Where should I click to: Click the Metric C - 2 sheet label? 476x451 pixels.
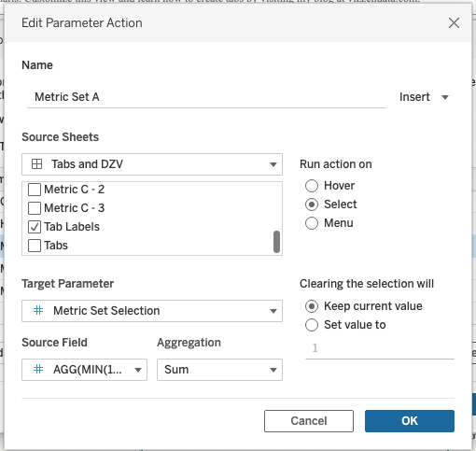tap(75, 190)
